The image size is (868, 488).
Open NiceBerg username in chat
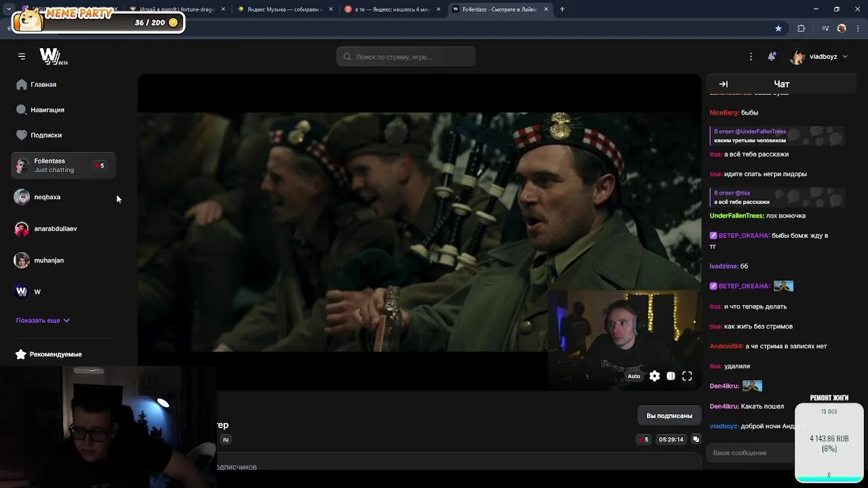[724, 113]
